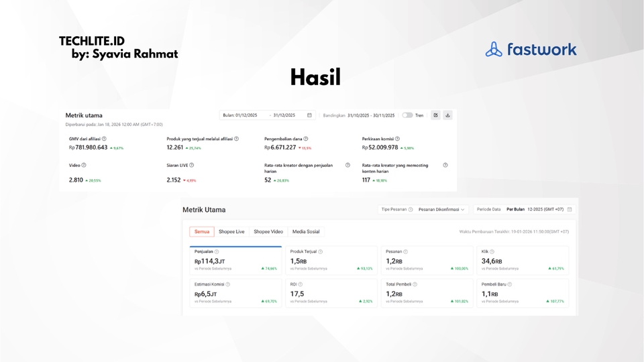Click the help icon beside Video metric
Viewport: 644px width, 362px height.
(x=84, y=166)
